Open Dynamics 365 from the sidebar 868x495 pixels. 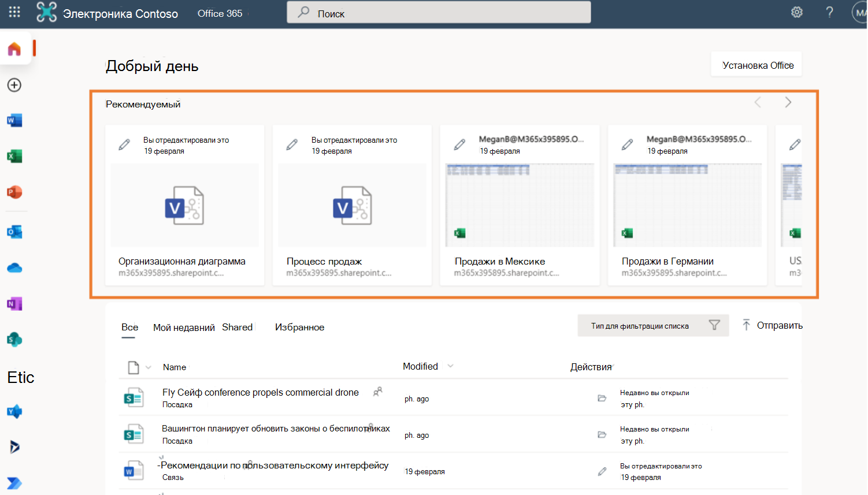coord(14,446)
